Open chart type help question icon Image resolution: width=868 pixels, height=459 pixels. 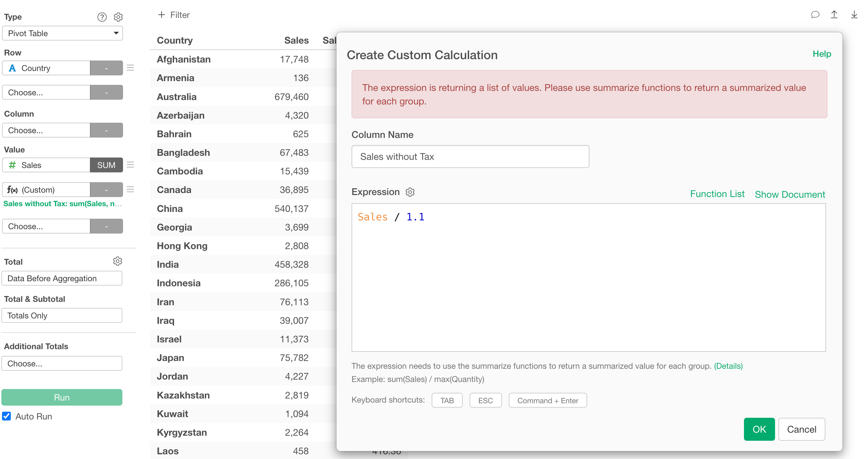[102, 17]
